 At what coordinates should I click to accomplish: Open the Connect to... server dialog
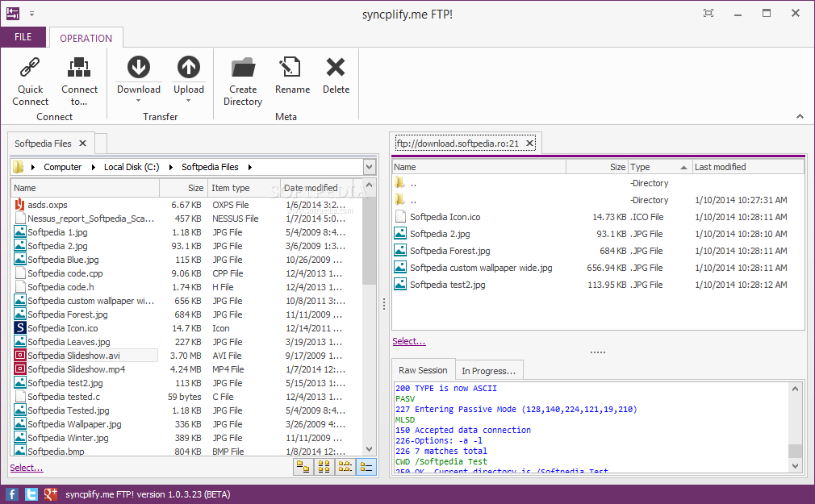(79, 68)
